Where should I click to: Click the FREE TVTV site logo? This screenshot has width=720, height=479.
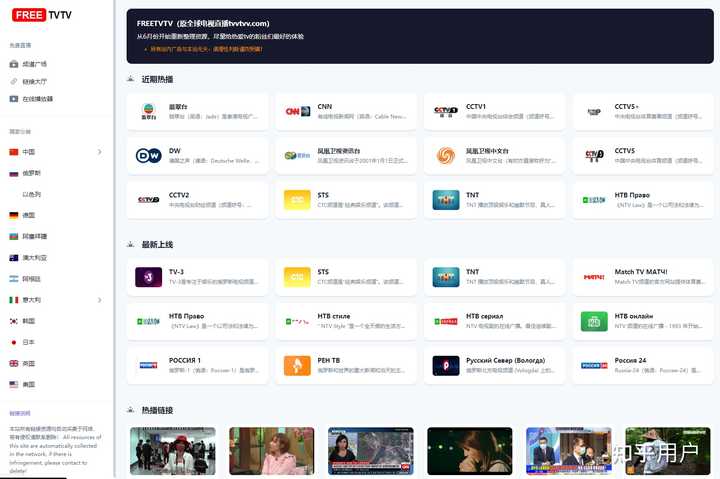(x=42, y=15)
